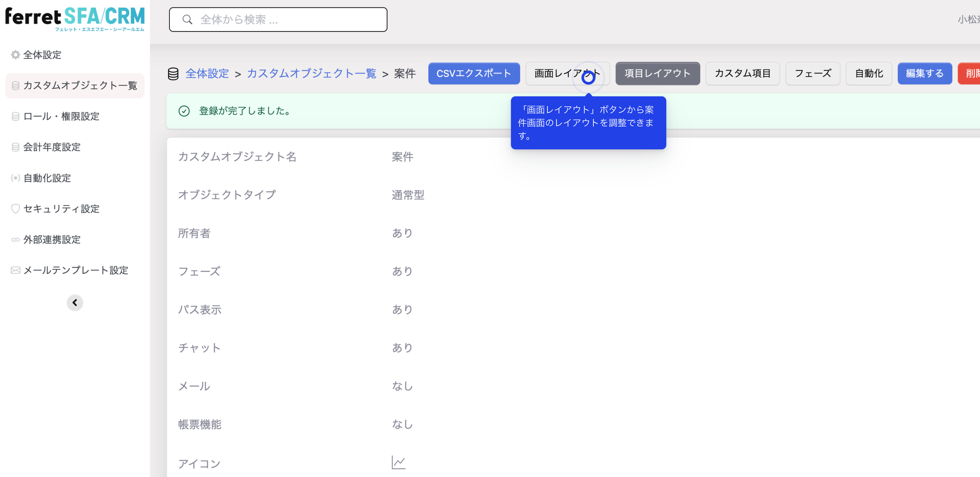This screenshot has height=477, width=980.
Task: Click the カスタム項目 button
Action: pos(743,73)
